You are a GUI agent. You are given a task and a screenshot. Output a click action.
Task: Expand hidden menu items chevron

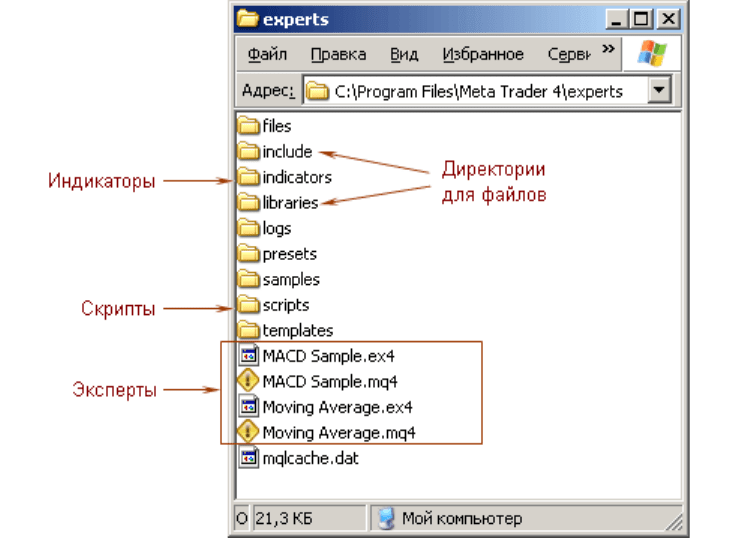608,49
